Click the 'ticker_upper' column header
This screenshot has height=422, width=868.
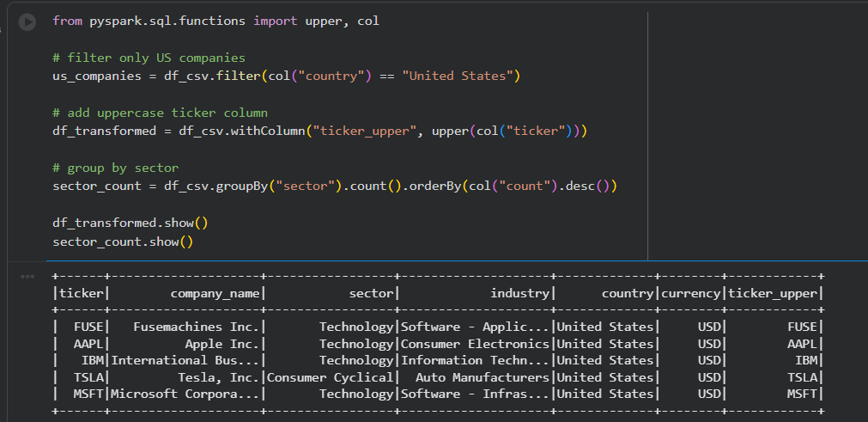[773, 294]
